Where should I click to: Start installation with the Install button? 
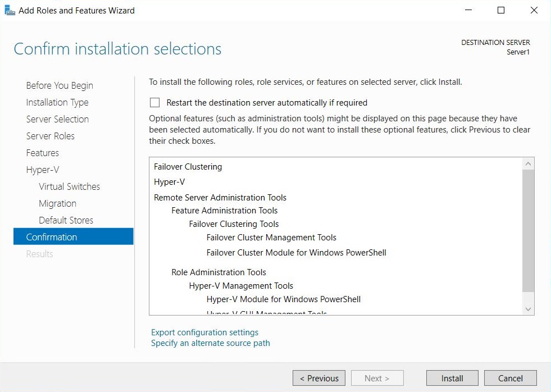(452, 378)
